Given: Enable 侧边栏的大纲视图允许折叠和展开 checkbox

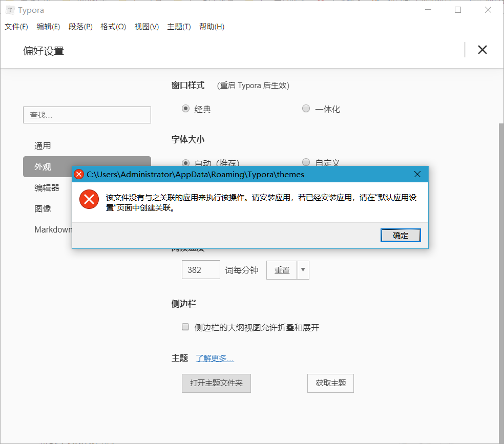Looking at the screenshot, I should point(185,327).
